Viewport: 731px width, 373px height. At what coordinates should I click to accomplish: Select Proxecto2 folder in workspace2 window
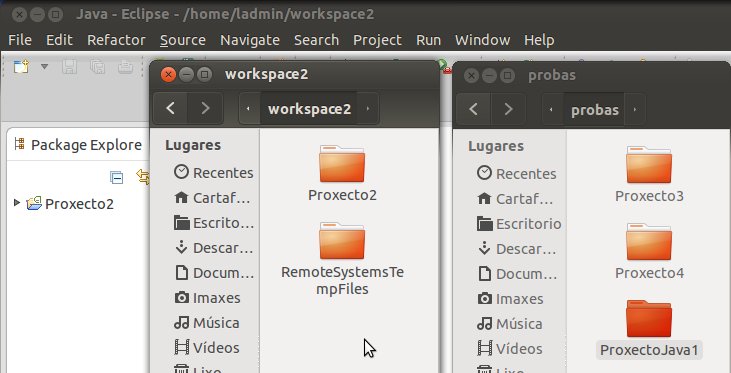342,173
